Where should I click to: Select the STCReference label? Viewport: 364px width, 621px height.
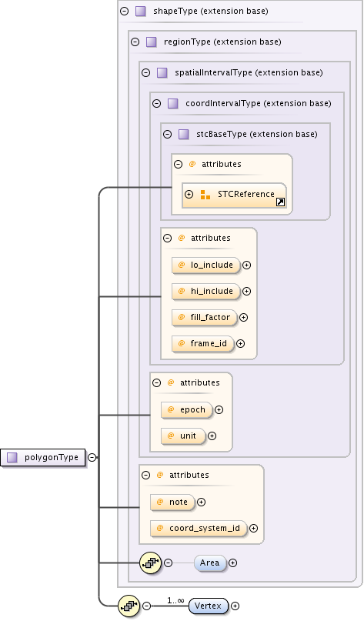tap(246, 194)
